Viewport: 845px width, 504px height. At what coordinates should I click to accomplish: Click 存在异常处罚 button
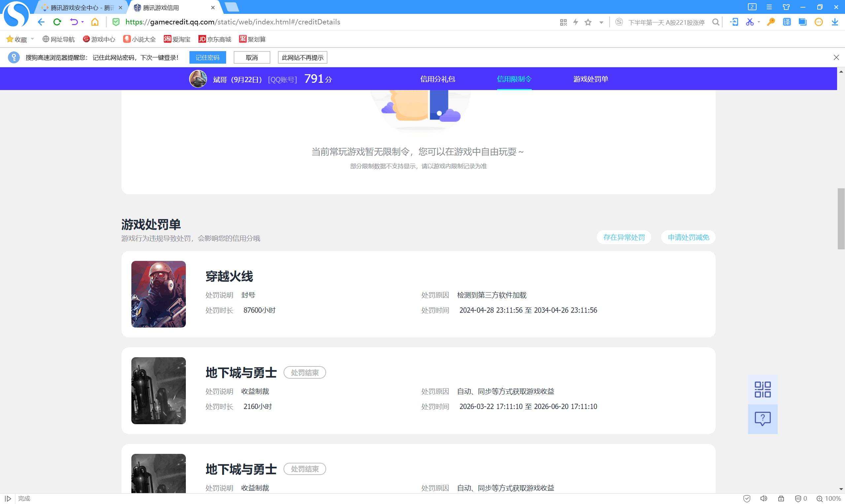(x=624, y=237)
